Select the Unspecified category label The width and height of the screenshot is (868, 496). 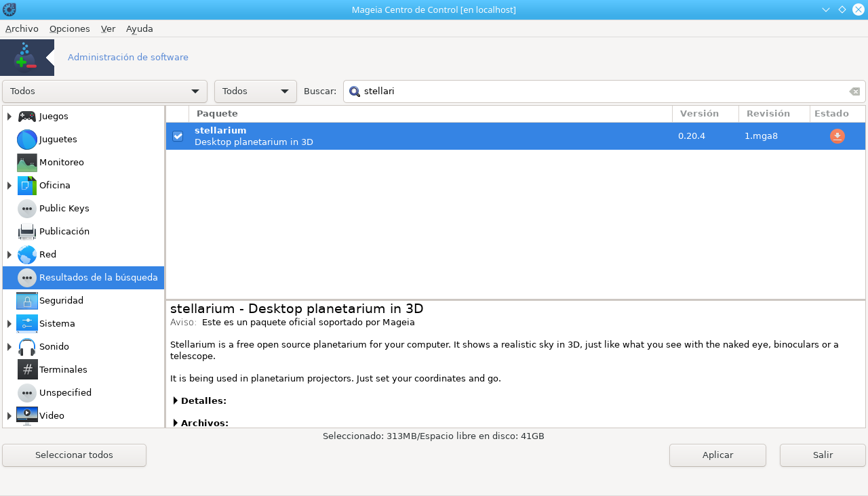coord(65,393)
